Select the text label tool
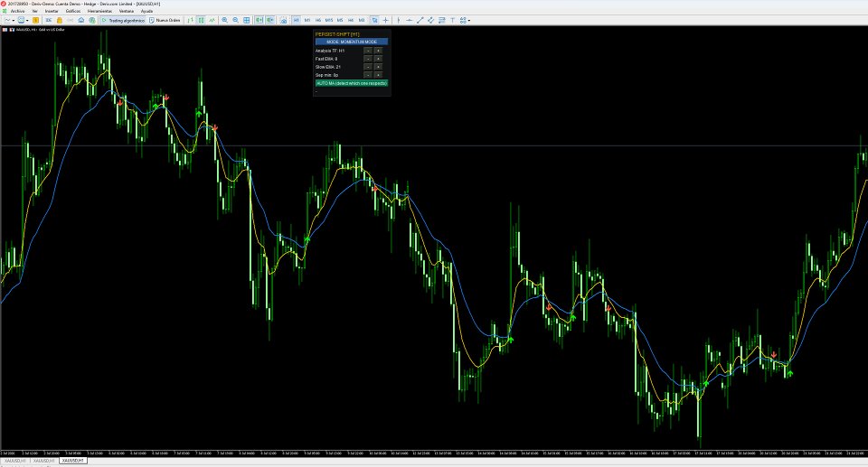The width and height of the screenshot is (868, 467). tap(453, 21)
